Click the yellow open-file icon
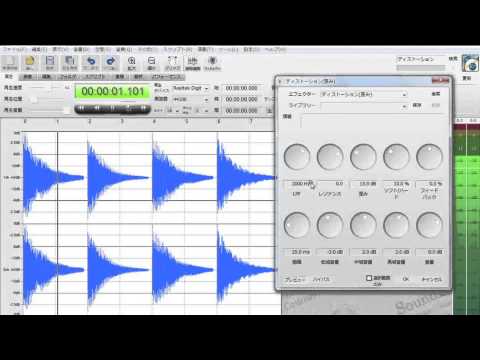This screenshot has height=360, width=480. click(x=30, y=62)
